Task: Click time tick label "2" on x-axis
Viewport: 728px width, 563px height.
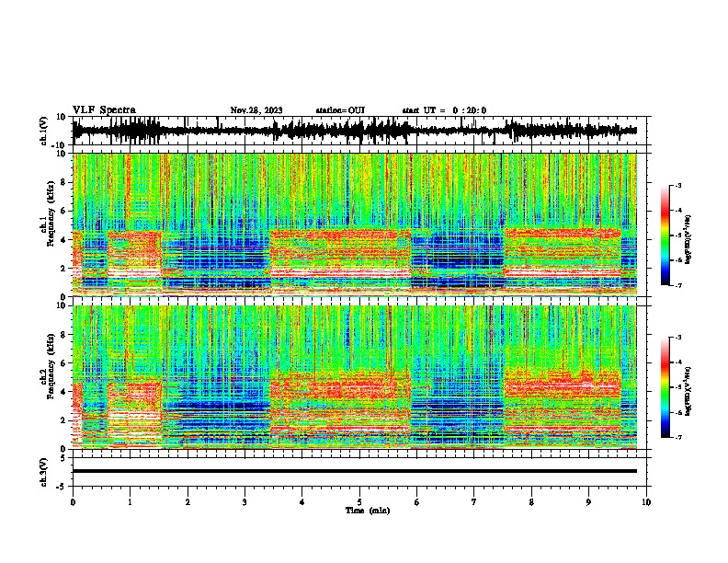Action: click(188, 502)
